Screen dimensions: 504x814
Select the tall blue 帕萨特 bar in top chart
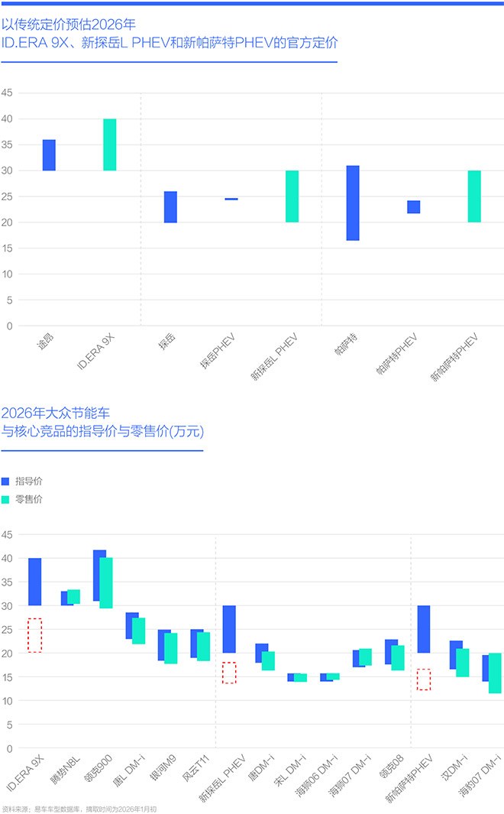(352, 203)
